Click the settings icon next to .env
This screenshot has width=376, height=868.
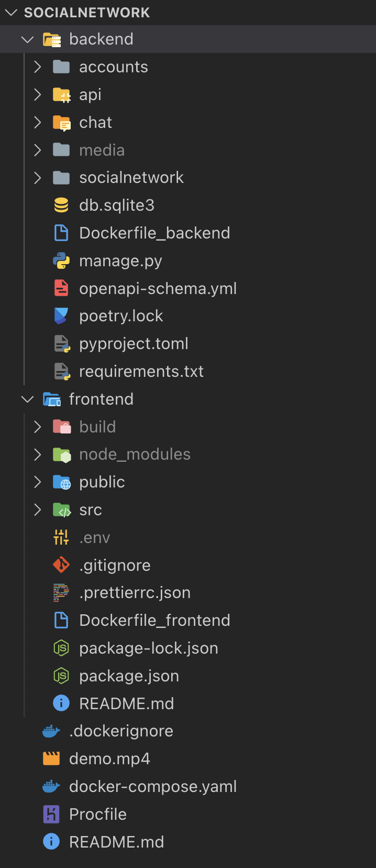tap(61, 537)
